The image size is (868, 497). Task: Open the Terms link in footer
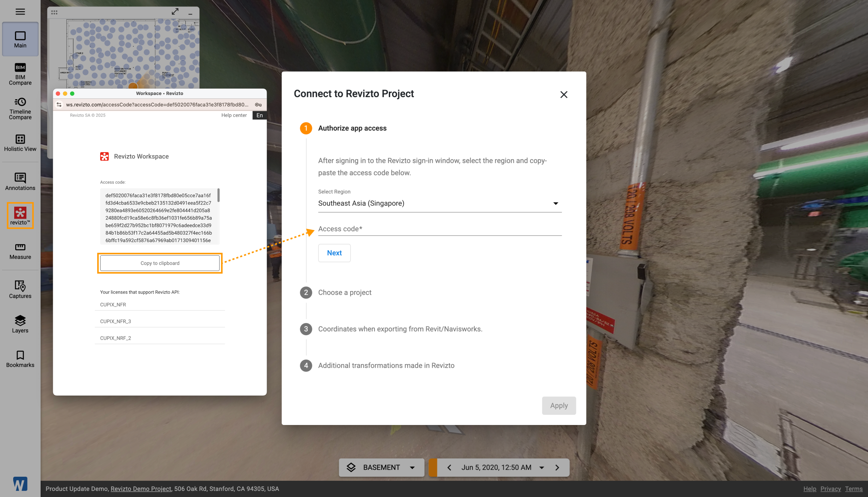pyautogui.click(x=854, y=489)
